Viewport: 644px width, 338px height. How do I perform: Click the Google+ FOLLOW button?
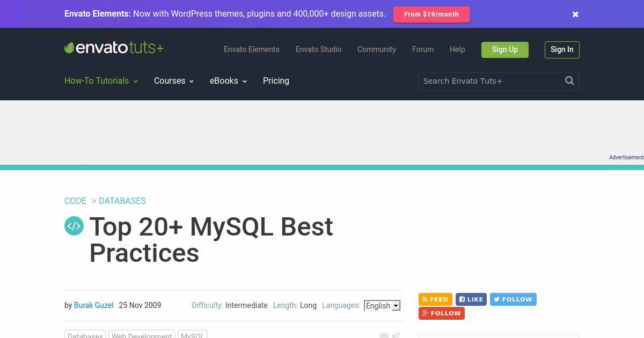(442, 313)
